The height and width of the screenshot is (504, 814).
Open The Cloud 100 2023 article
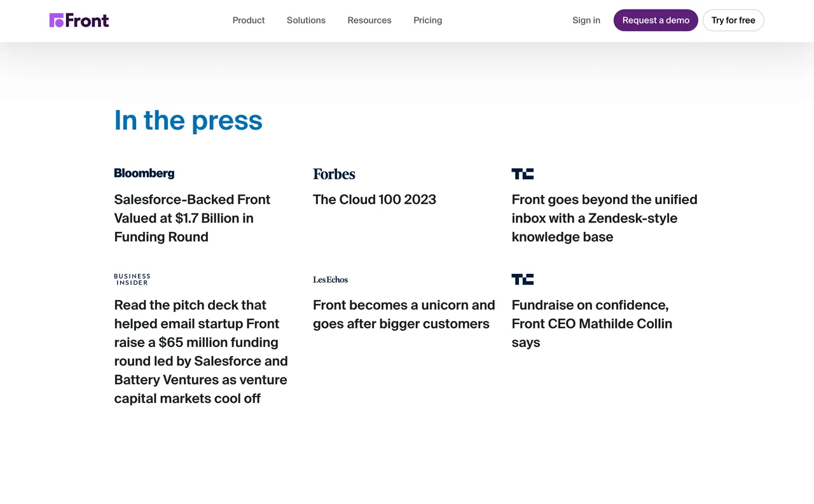click(375, 200)
